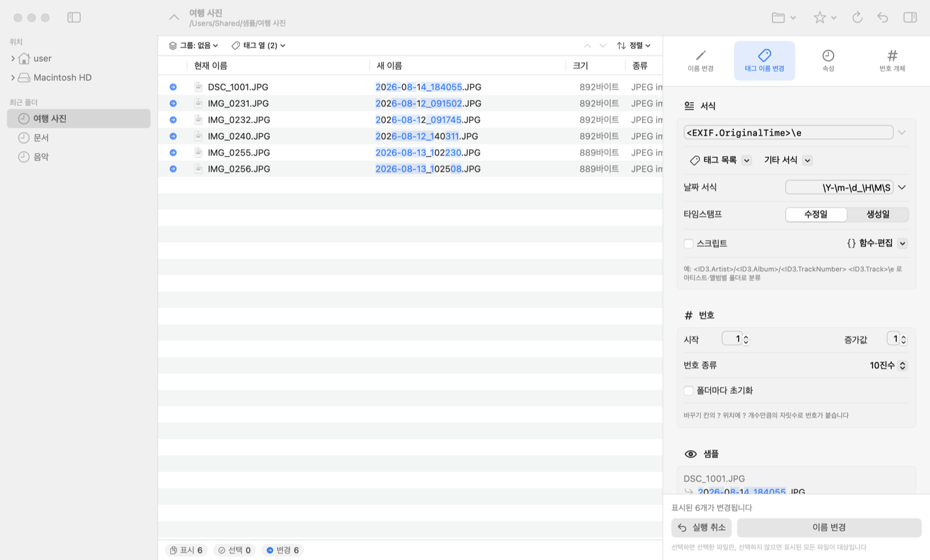The height and width of the screenshot is (560, 930).
Task: Open the 번호 종류 10진수 selector
Action: 888,365
